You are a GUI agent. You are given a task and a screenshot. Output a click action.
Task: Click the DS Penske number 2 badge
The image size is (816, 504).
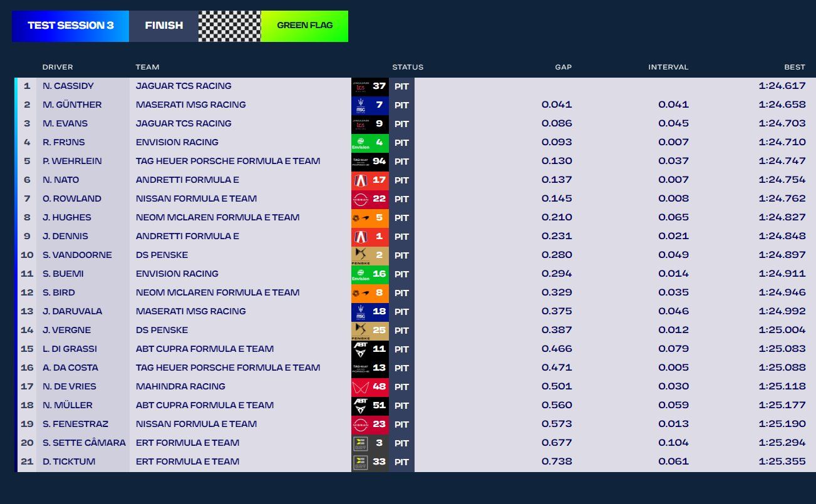point(369,255)
